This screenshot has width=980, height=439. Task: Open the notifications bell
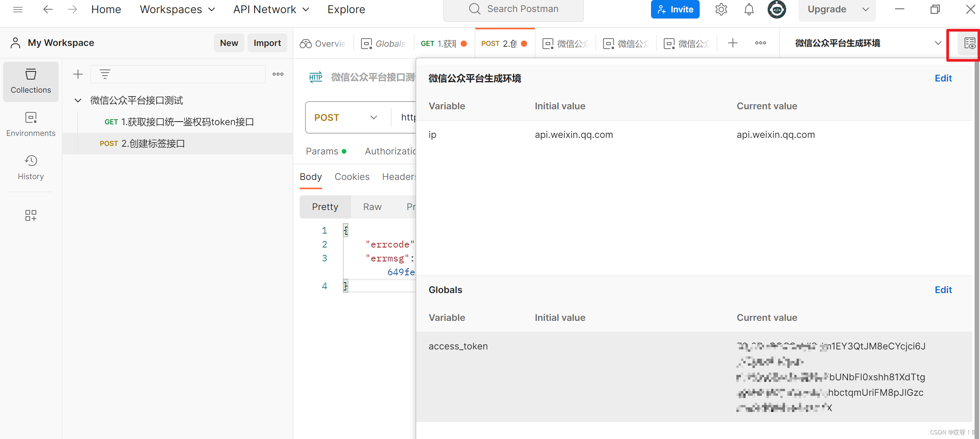[x=749, y=9]
